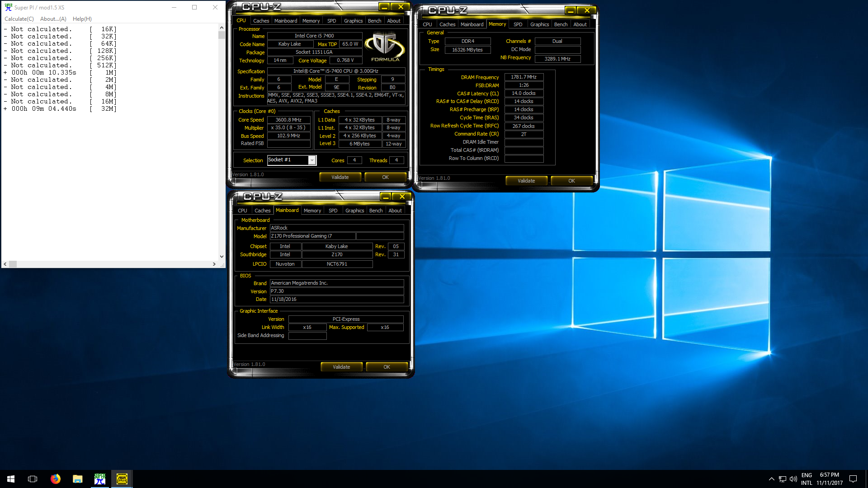Click OK in the Mainboard tab window

click(387, 367)
